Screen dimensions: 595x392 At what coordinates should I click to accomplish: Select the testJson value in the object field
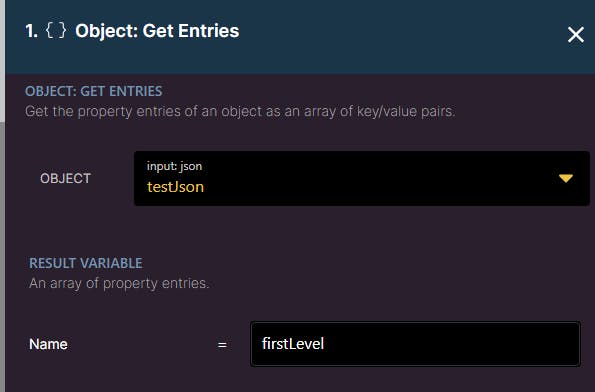point(175,187)
